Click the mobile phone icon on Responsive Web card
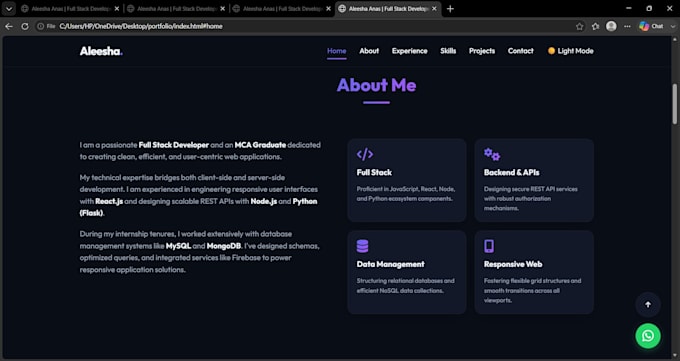 [x=489, y=246]
